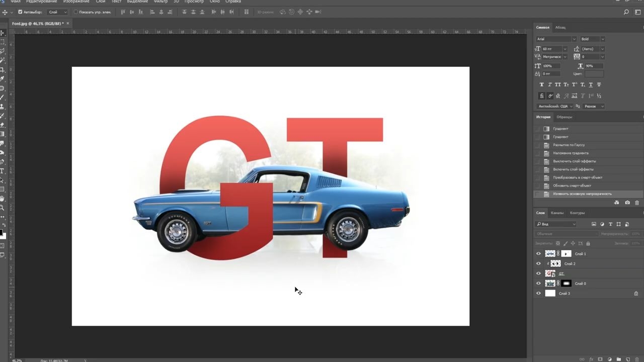Select the Zoom magnifier tool

2,207
